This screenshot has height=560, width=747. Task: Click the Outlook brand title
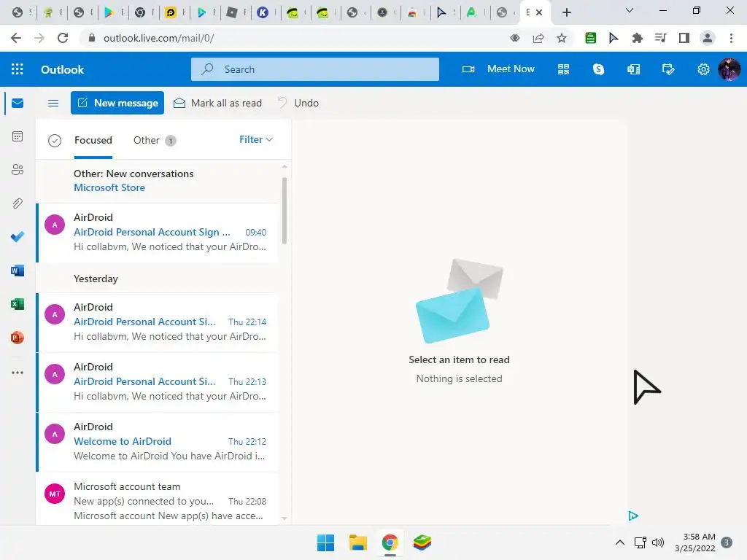pyautogui.click(x=63, y=69)
